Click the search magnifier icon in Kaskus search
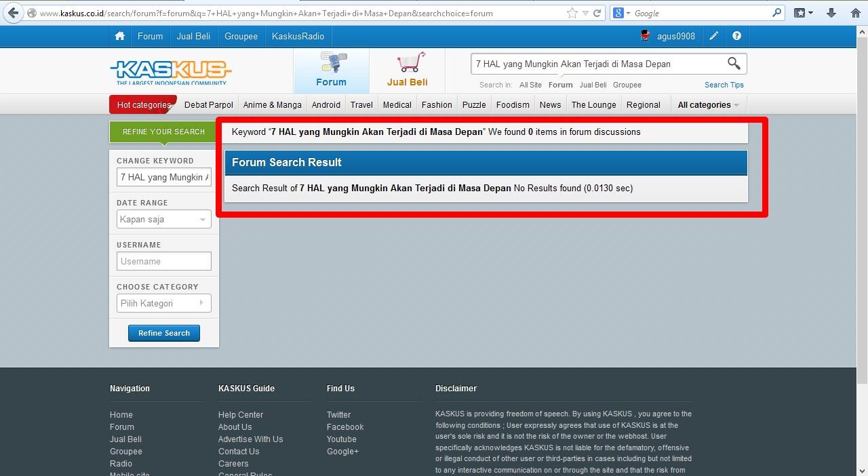The width and height of the screenshot is (868, 476). (x=734, y=64)
